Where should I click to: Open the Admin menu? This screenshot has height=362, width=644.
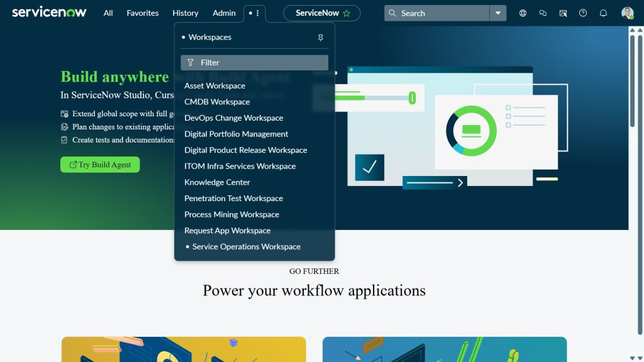click(x=224, y=13)
